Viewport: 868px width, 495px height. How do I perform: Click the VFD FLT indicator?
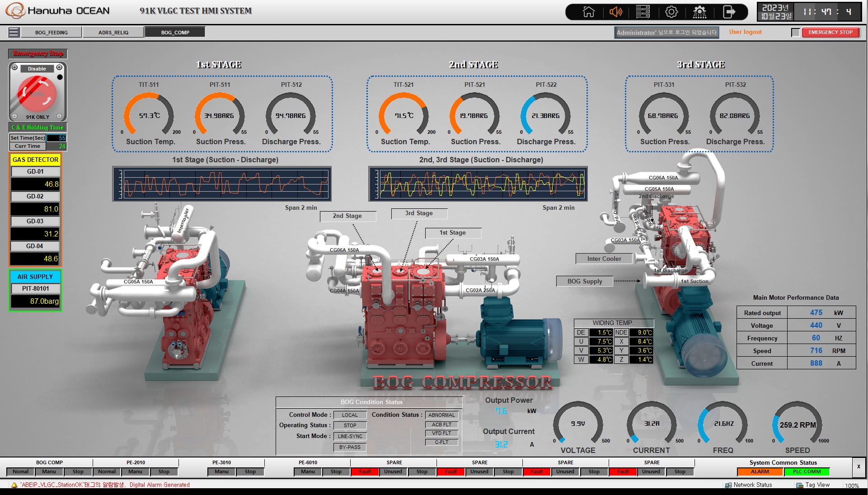click(x=441, y=433)
